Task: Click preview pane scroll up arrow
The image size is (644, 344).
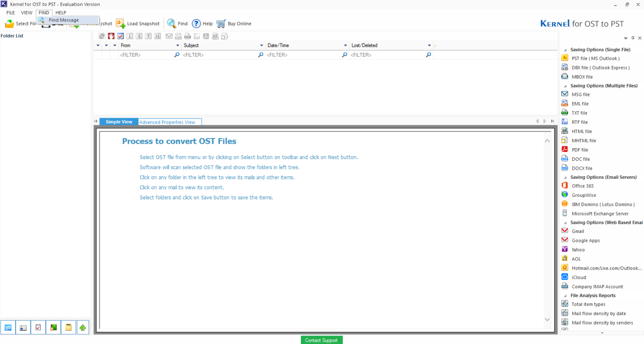Action: [547, 141]
